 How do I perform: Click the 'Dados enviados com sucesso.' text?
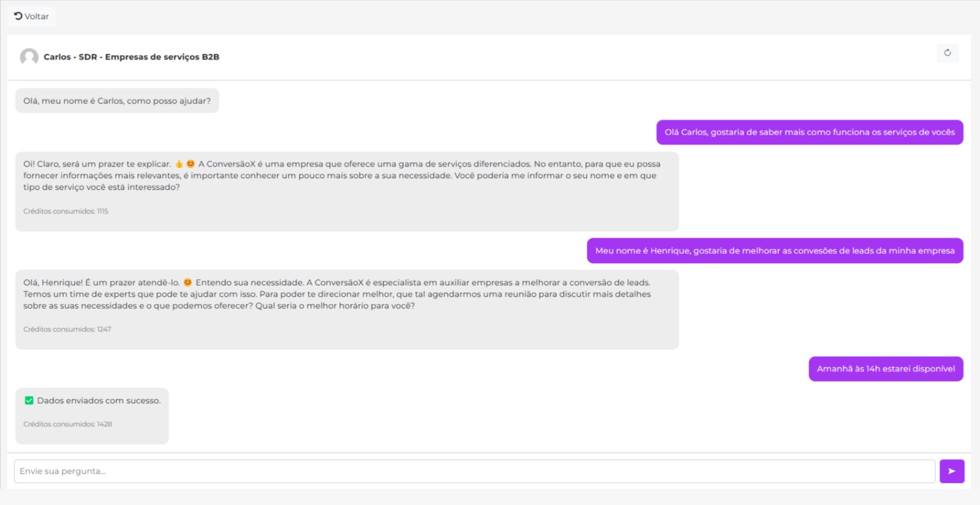(99, 401)
